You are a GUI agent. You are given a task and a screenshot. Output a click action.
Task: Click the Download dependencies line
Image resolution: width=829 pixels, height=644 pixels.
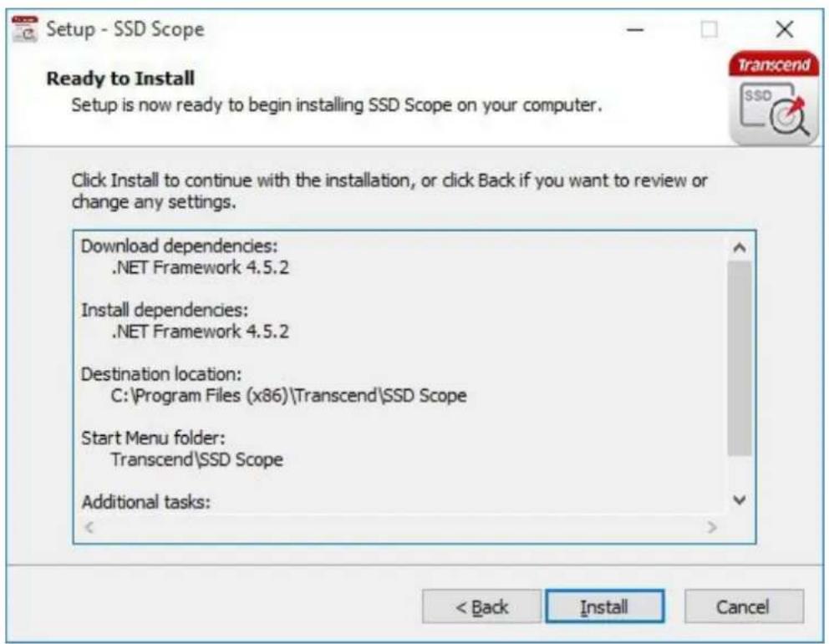(179, 246)
